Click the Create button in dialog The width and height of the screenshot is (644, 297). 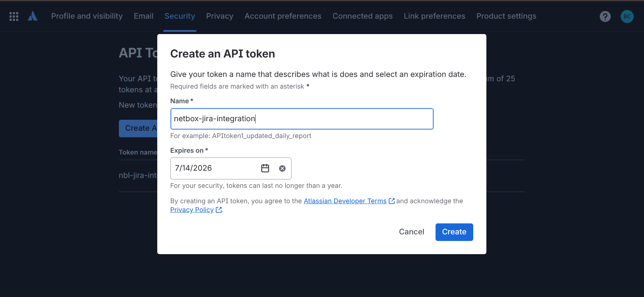click(x=454, y=232)
